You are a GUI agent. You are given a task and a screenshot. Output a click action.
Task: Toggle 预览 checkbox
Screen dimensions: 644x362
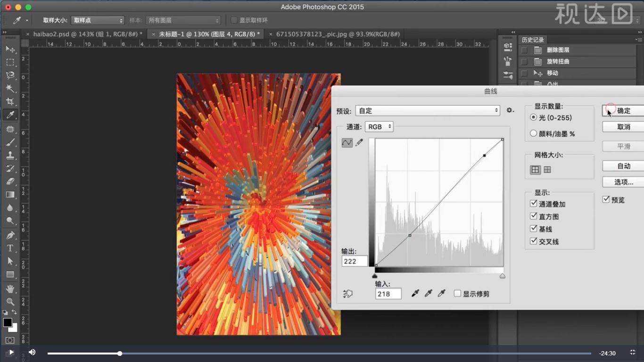606,199
